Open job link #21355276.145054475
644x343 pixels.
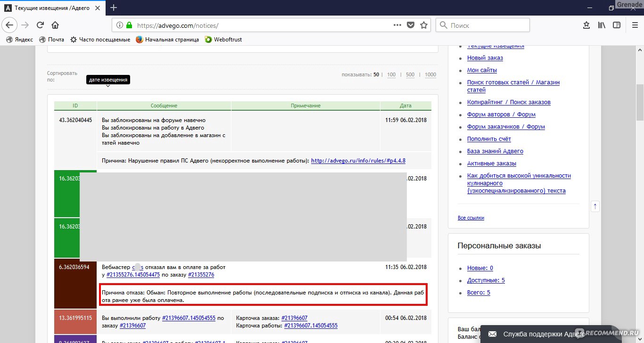click(x=133, y=275)
